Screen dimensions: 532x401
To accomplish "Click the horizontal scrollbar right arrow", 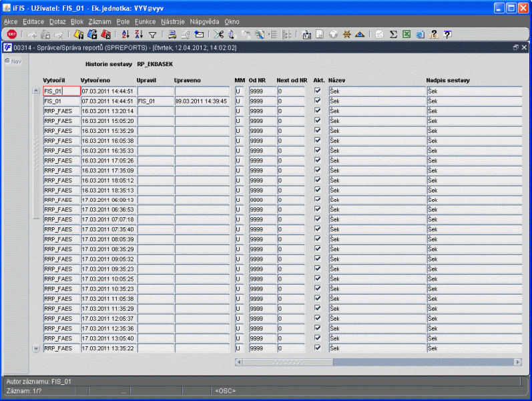I will [518, 362].
